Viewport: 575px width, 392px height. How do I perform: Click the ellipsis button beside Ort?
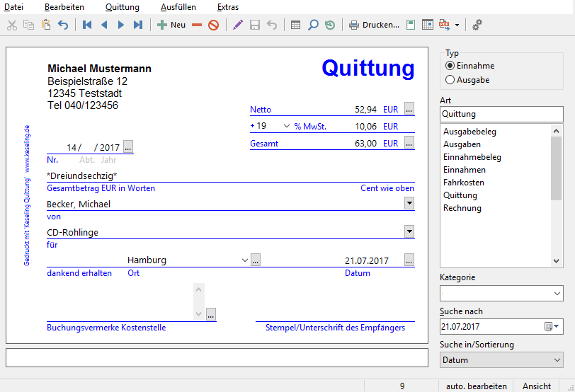256,260
